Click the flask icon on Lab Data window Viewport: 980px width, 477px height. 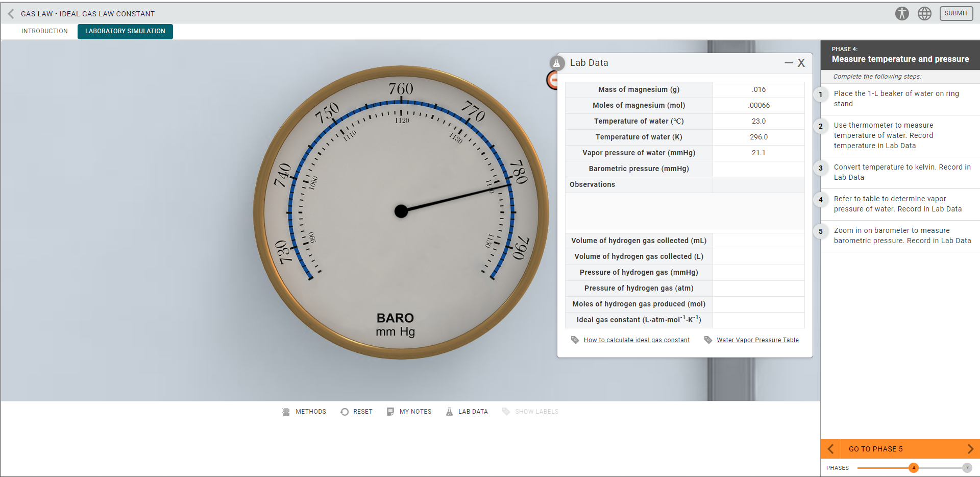coord(557,63)
